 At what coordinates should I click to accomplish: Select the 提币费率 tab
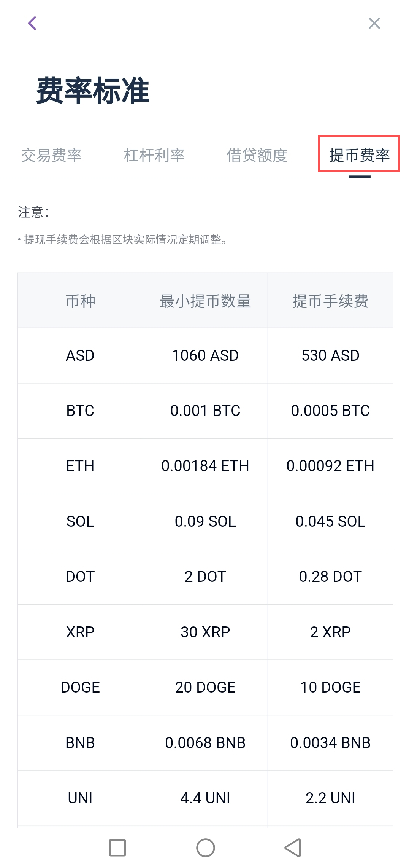[x=359, y=155]
